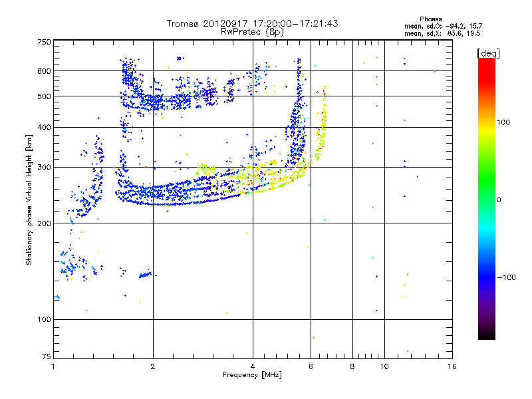Click the x-axis tick label '1'
The image size is (532, 399).
[x=53, y=366]
